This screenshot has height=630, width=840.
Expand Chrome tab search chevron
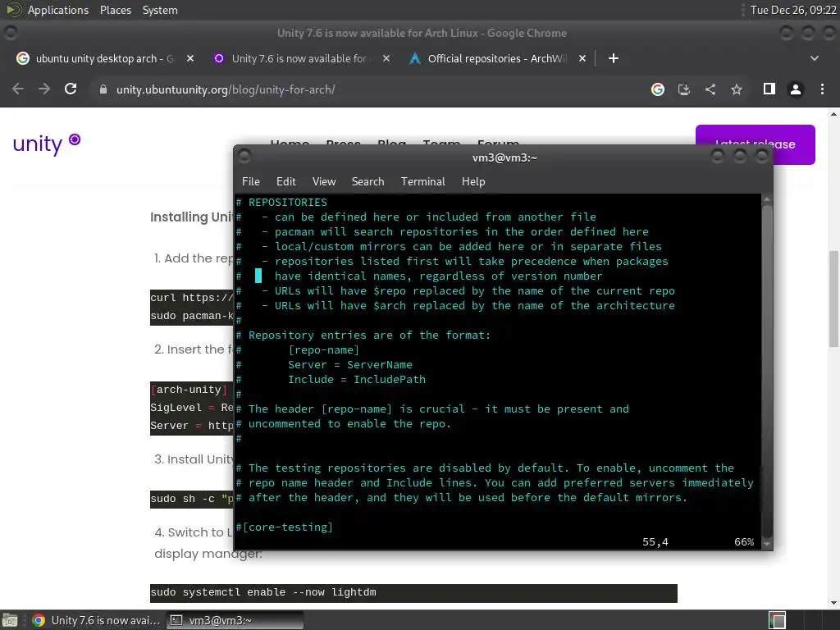(x=815, y=58)
